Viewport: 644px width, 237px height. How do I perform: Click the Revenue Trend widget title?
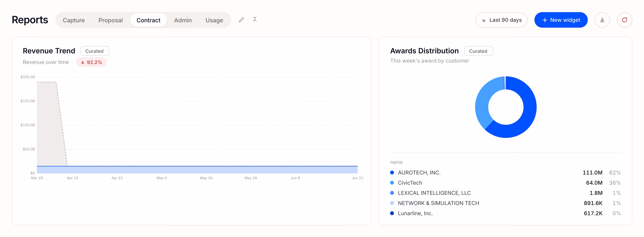(49, 51)
